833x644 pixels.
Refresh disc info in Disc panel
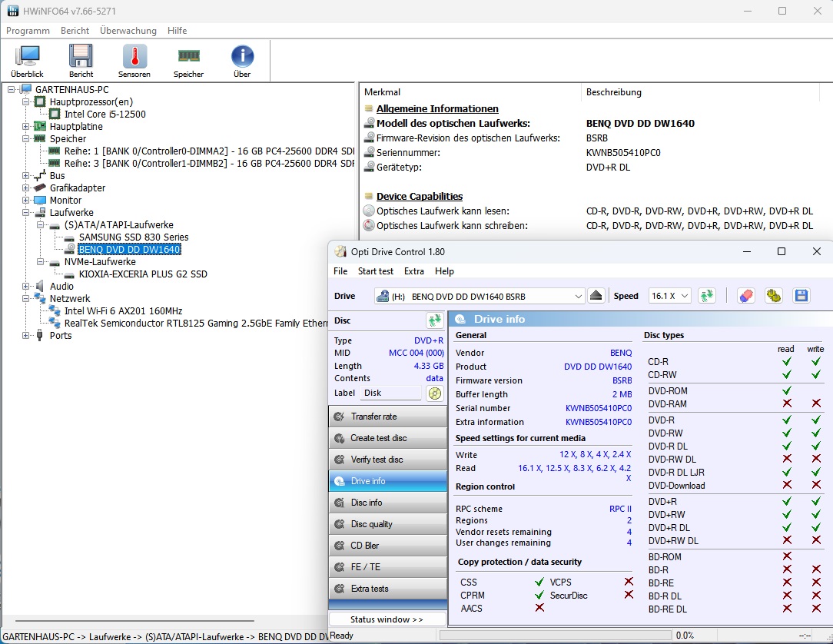pyautogui.click(x=435, y=320)
